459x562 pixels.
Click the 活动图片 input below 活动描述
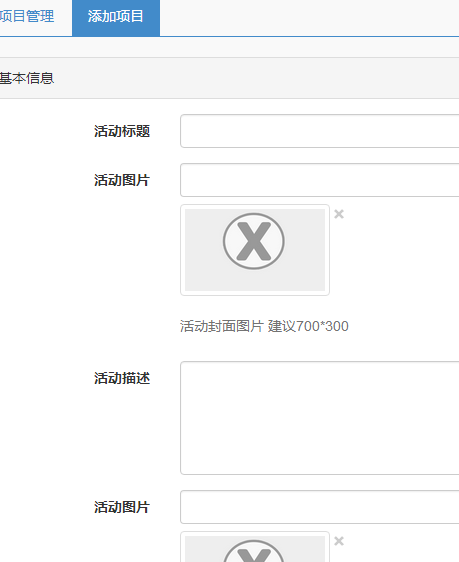320,507
